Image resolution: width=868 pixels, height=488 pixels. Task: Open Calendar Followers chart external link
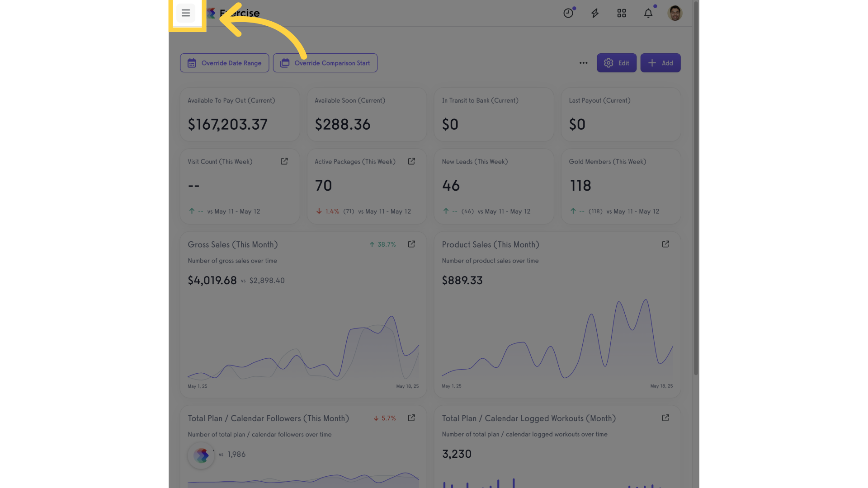pos(411,418)
